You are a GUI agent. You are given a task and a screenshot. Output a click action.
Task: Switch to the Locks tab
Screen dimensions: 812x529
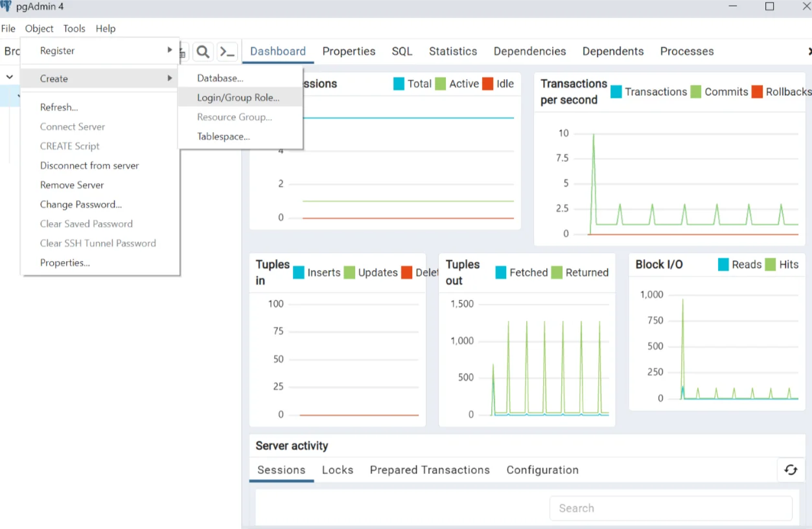(x=338, y=470)
